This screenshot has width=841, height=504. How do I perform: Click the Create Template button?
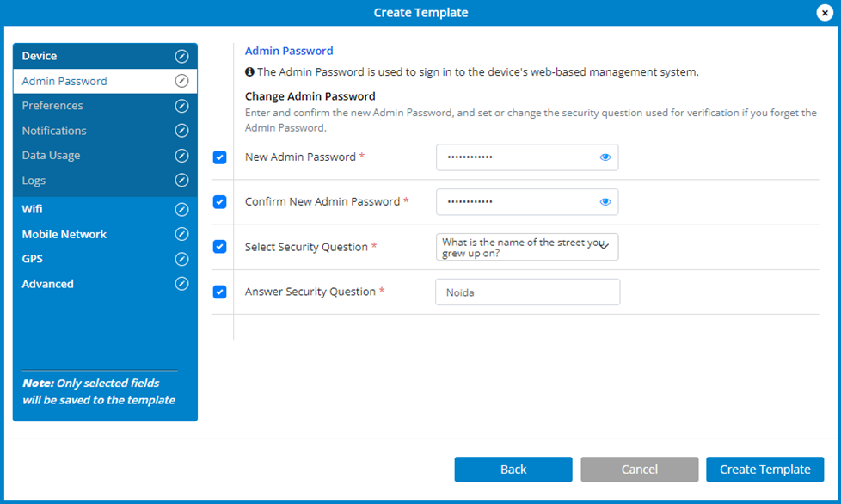(764, 470)
